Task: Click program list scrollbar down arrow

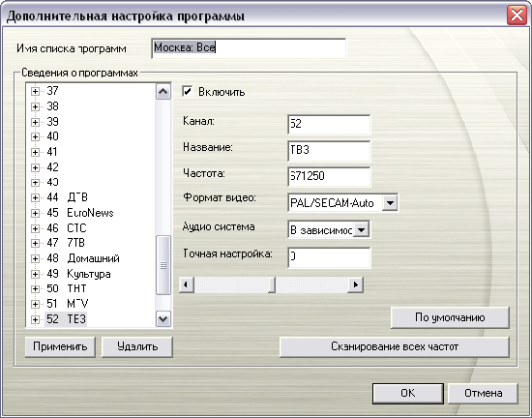Action: [163, 319]
